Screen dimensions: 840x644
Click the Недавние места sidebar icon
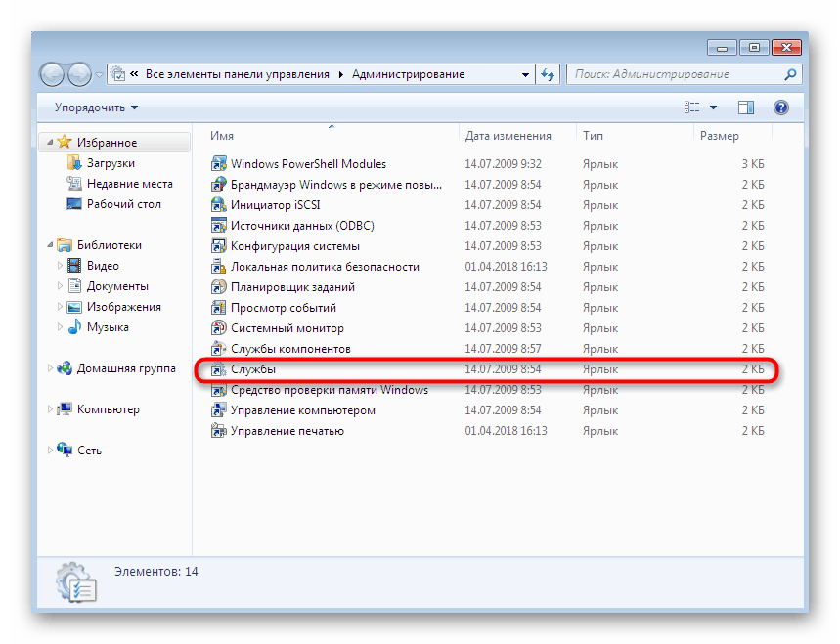click(x=74, y=184)
